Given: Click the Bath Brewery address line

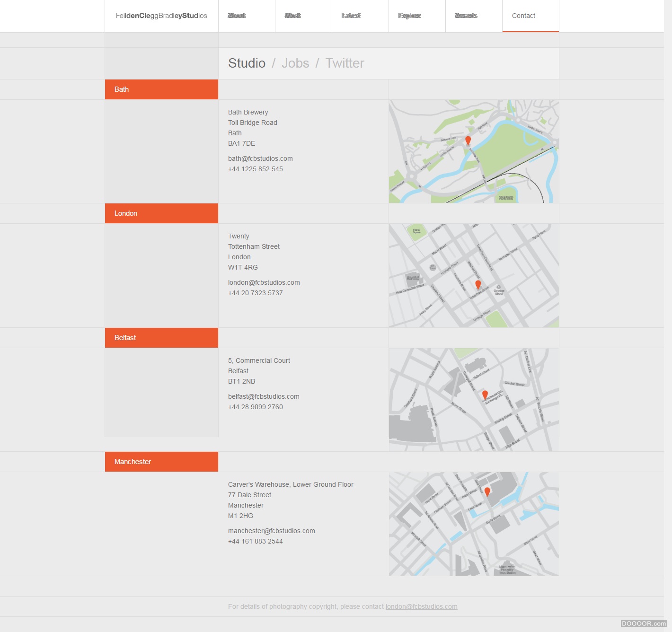Looking at the screenshot, I should tap(248, 112).
